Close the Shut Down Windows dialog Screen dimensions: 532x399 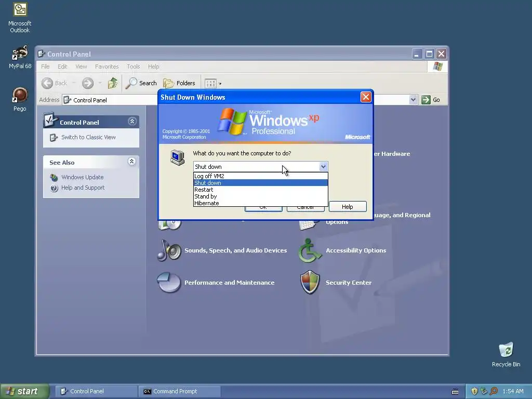click(x=366, y=97)
